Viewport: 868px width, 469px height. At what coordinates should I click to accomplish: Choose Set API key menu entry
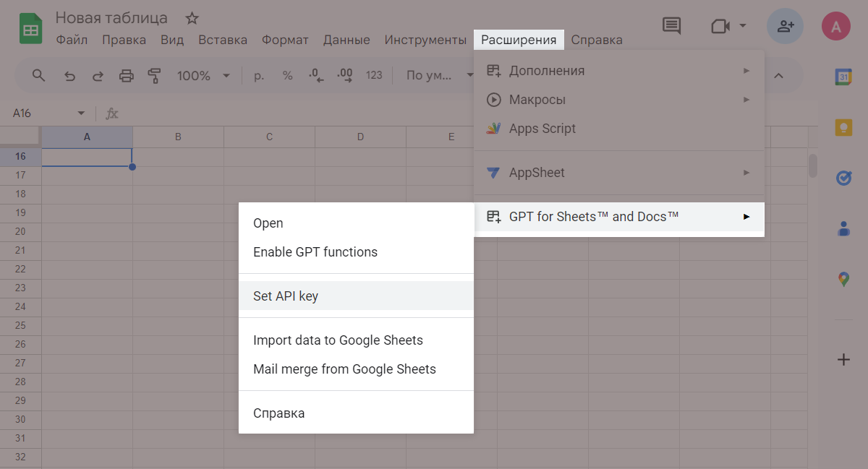click(x=285, y=296)
